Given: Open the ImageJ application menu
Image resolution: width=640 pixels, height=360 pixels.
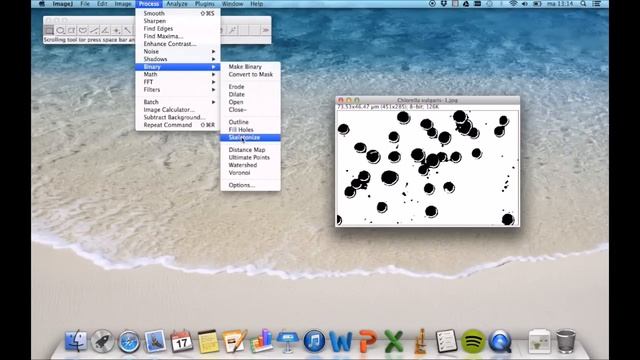Looking at the screenshot, I should pos(62,4).
